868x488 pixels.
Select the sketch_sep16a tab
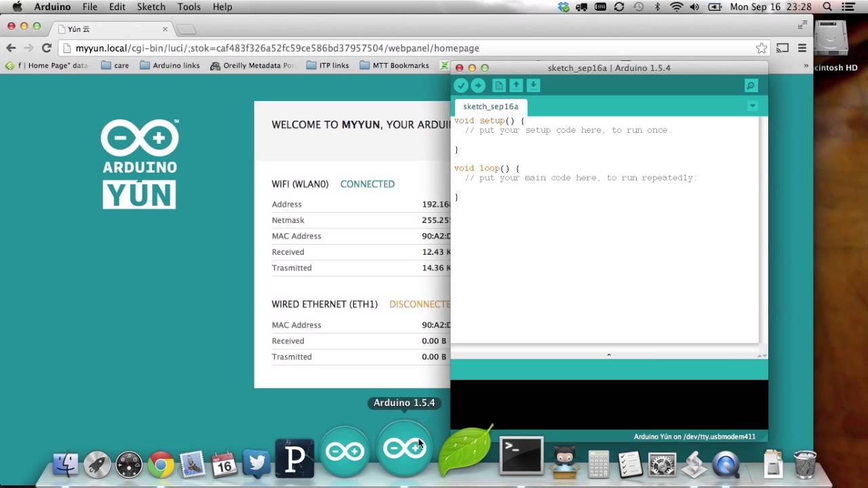[x=490, y=106]
